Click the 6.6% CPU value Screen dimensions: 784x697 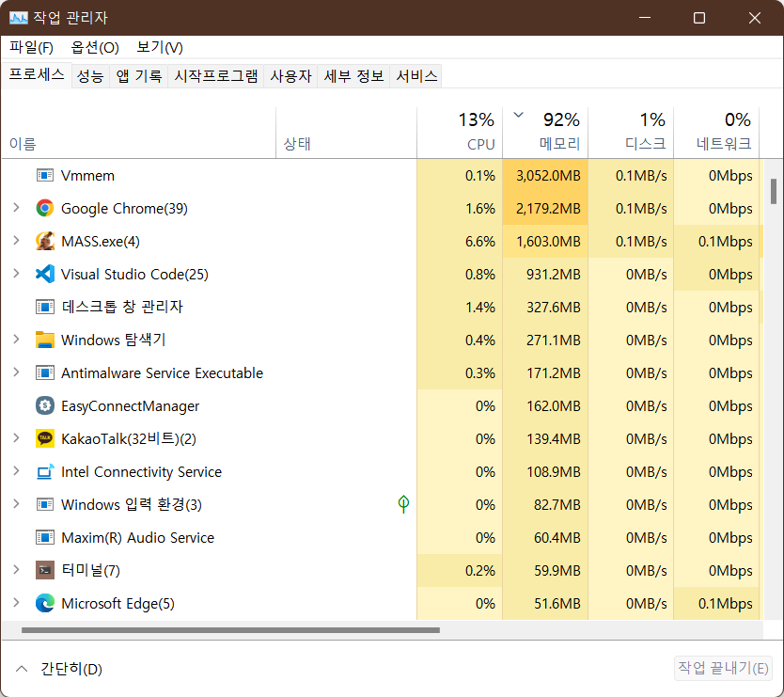(480, 241)
